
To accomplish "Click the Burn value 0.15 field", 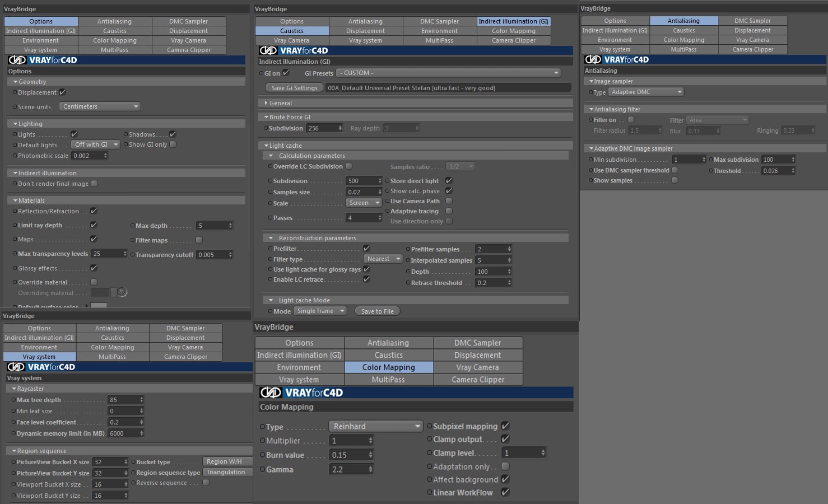I will 348,455.
